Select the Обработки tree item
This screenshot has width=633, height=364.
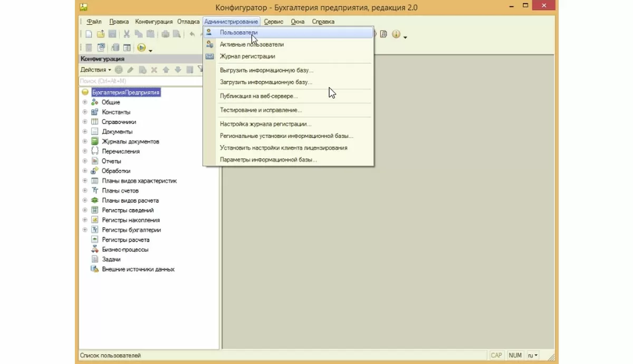[x=116, y=171]
